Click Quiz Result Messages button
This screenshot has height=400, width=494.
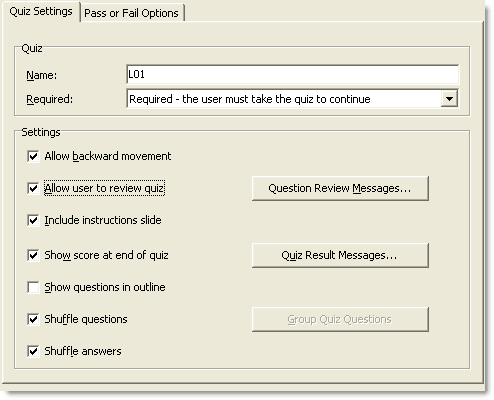tap(340, 255)
